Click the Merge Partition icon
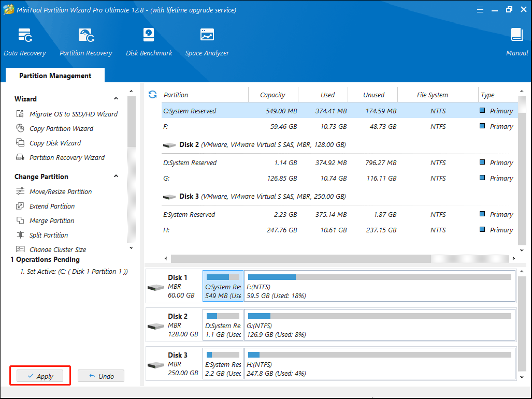532x399 pixels. point(20,220)
